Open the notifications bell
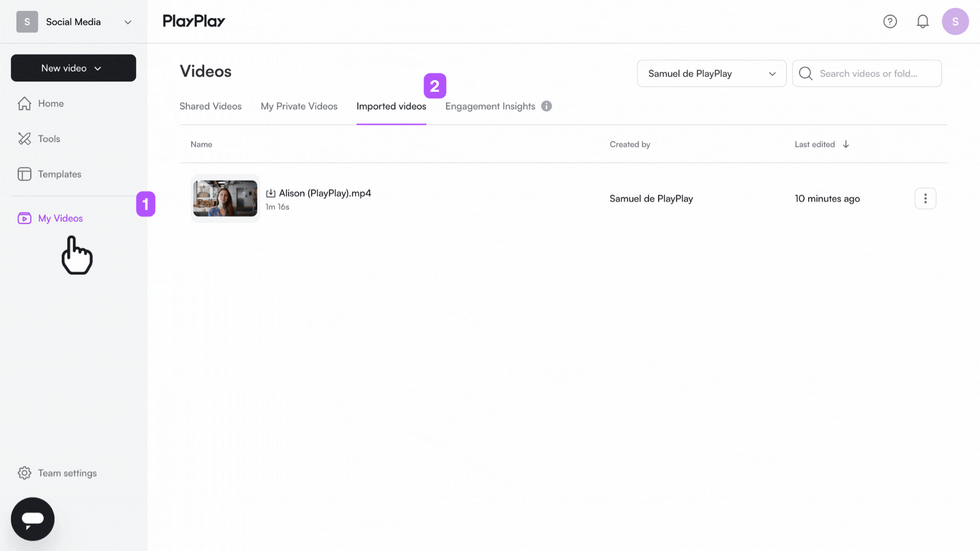 tap(922, 21)
